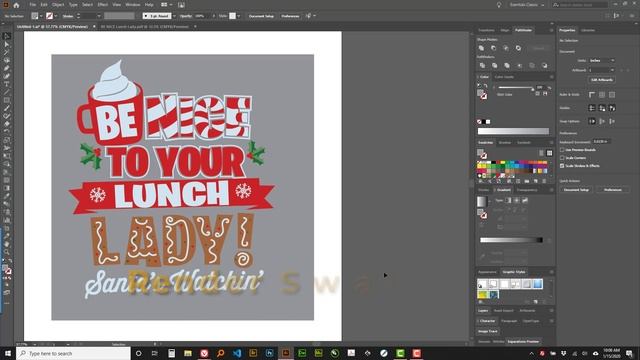Click Edit Artboards button

tap(602, 80)
